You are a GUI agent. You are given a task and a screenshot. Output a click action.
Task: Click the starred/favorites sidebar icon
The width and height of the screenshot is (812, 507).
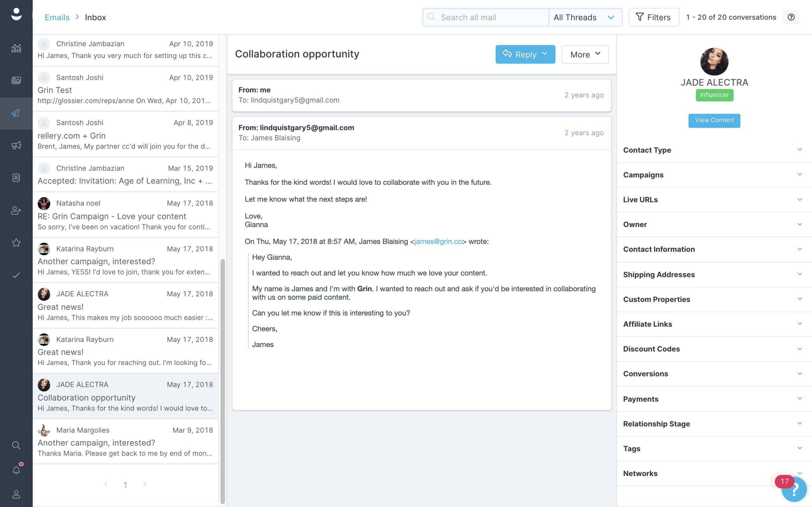click(16, 243)
